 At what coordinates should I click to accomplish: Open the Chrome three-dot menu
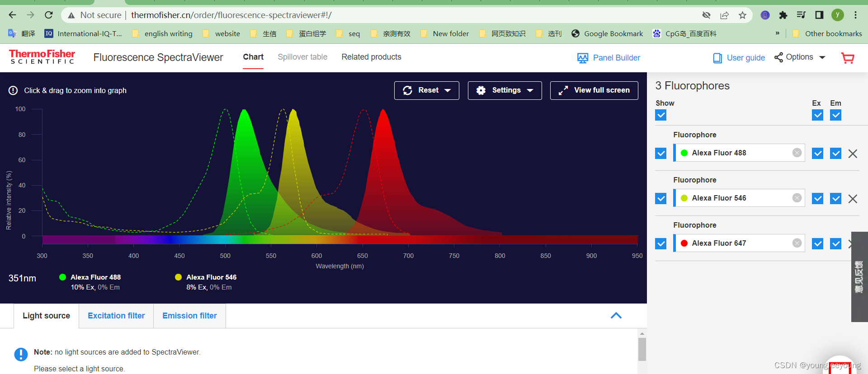(x=855, y=15)
